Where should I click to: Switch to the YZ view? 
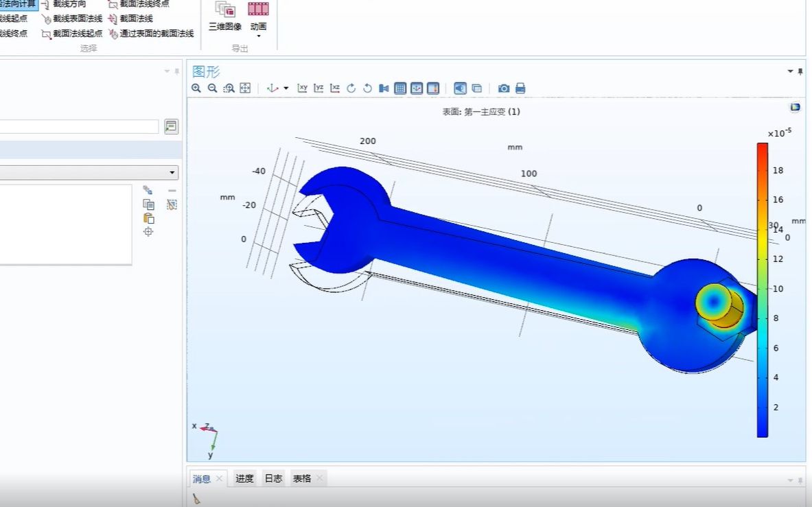pos(319,89)
